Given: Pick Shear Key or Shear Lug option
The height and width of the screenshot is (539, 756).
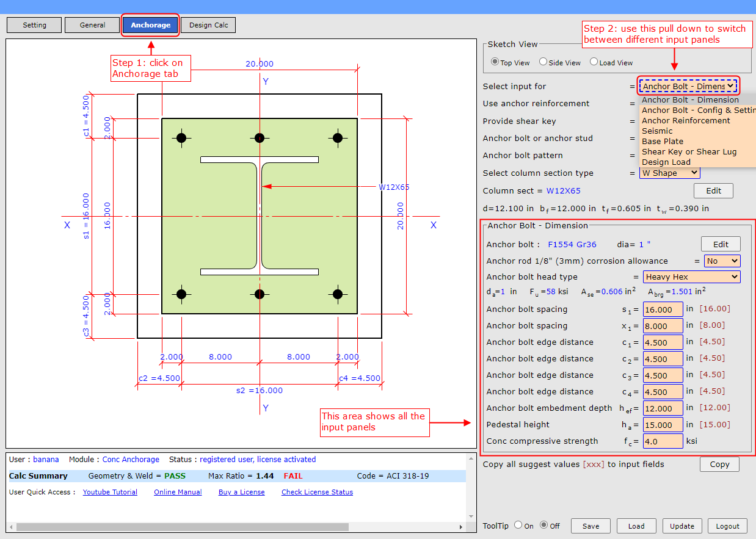Looking at the screenshot, I should (x=689, y=151).
